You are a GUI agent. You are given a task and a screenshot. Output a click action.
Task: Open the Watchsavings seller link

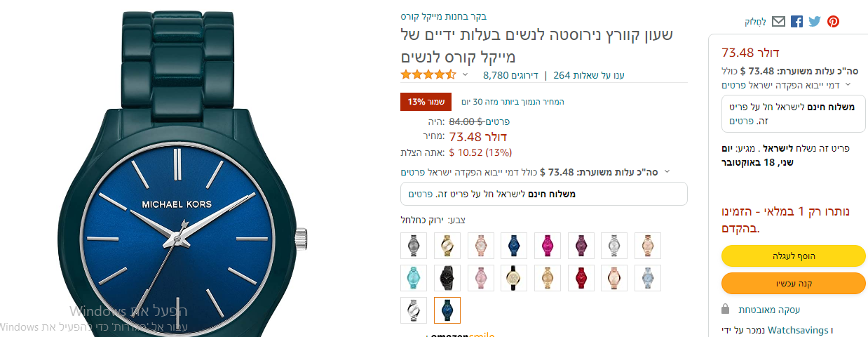(797, 329)
